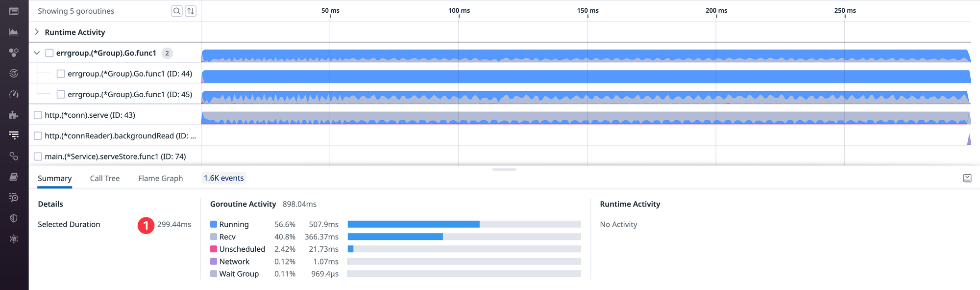The image size is (980, 290).
Task: Click the Recv percentage bar
Action: pyautogui.click(x=464, y=237)
